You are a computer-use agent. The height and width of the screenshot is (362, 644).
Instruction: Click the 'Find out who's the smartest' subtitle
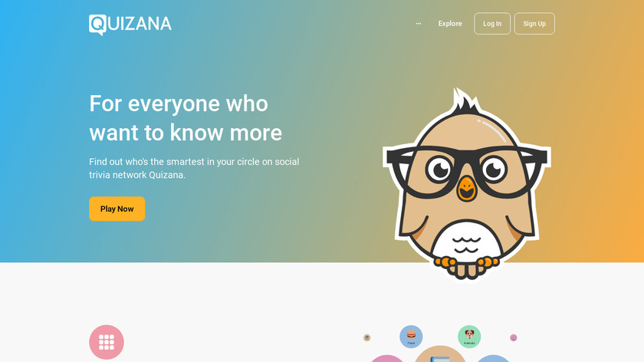pyautogui.click(x=194, y=168)
